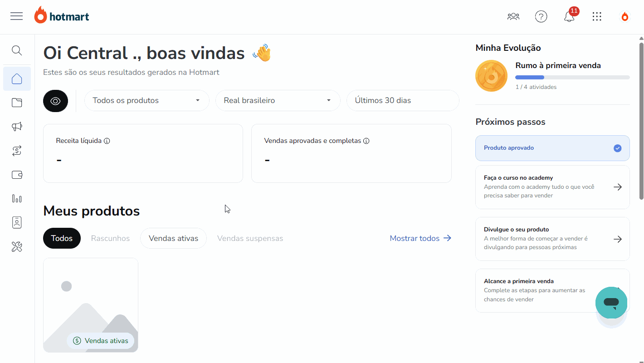
Task: Open notifications bell with 11 badge
Action: (x=570, y=15)
